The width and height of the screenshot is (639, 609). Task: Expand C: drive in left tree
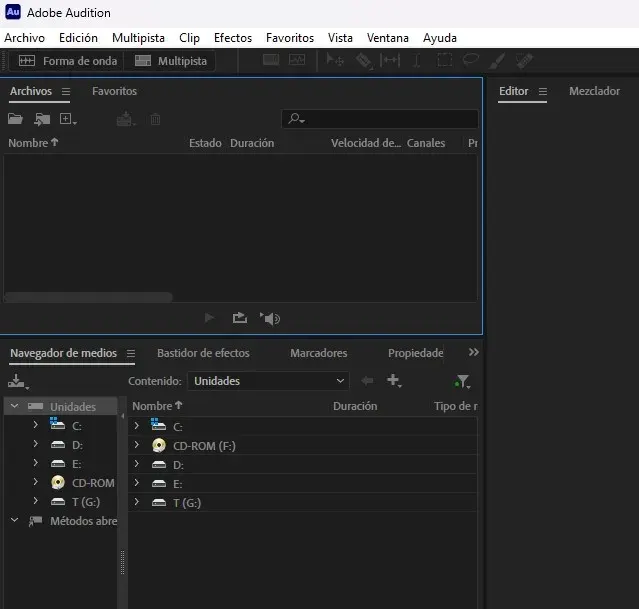(x=35, y=425)
